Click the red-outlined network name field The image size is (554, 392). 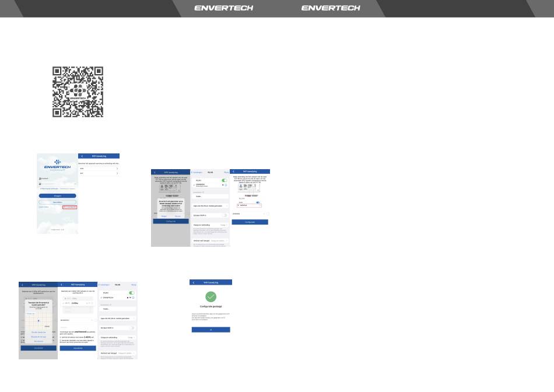point(249,205)
